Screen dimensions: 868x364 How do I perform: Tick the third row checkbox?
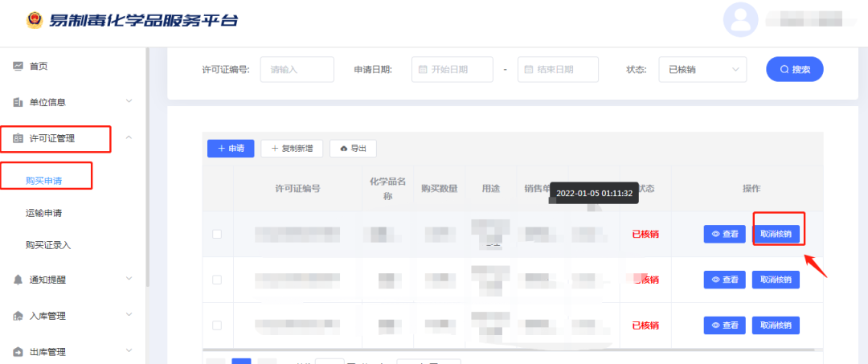(x=217, y=325)
